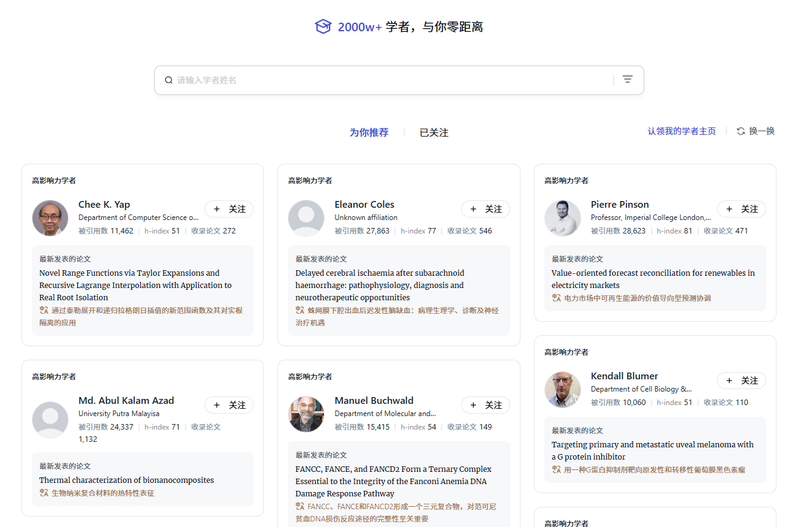The image size is (812, 527).
Task: Open Chee K. Yap's profile photo
Action: click(50, 218)
